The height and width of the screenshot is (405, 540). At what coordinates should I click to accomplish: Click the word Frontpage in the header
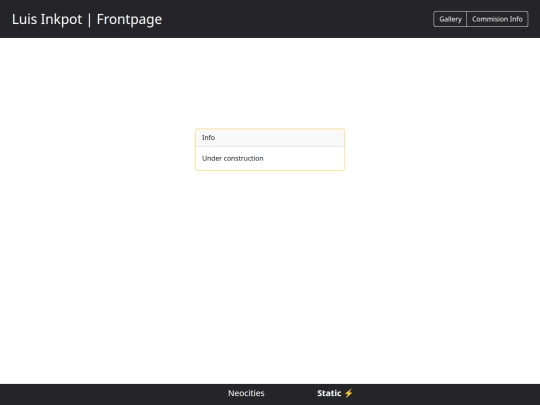click(x=129, y=19)
